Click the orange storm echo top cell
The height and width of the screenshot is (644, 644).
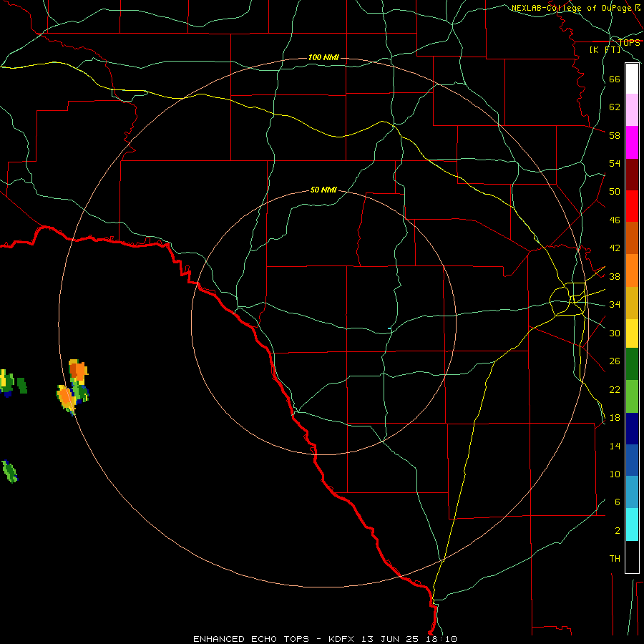[x=77, y=371]
